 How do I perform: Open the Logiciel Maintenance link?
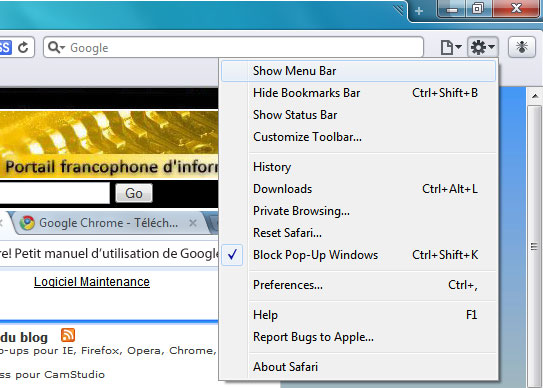[x=92, y=282]
